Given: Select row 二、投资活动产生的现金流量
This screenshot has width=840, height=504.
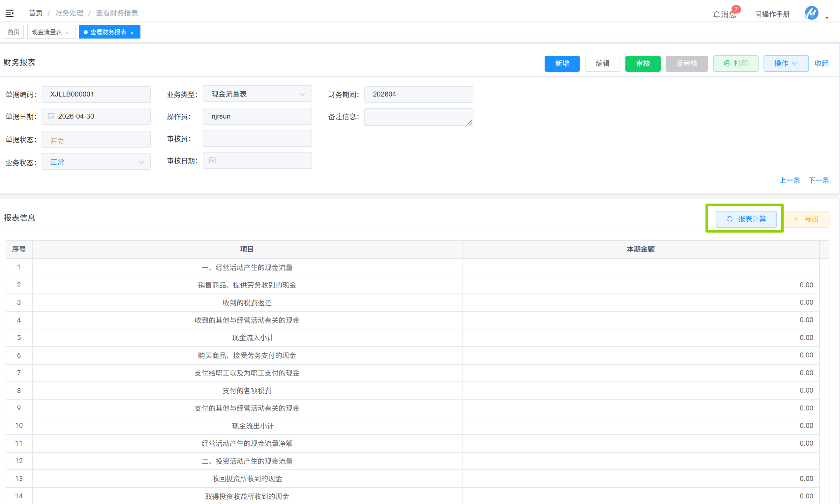Looking at the screenshot, I should [412, 461].
